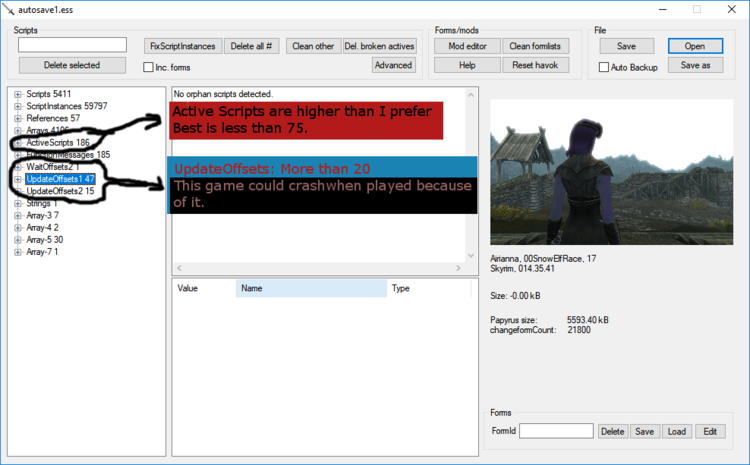Open the Advanced options
This screenshot has width=750, height=465.
point(394,65)
